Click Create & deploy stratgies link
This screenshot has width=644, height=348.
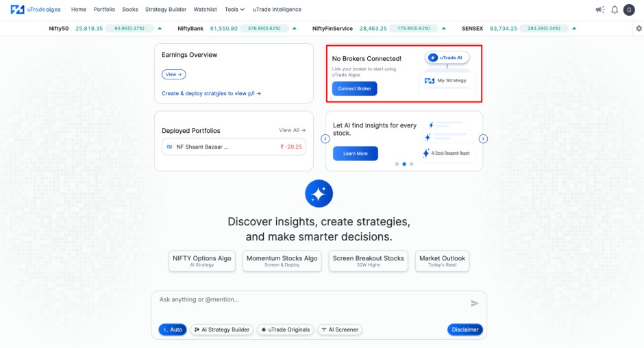pyautogui.click(x=211, y=93)
